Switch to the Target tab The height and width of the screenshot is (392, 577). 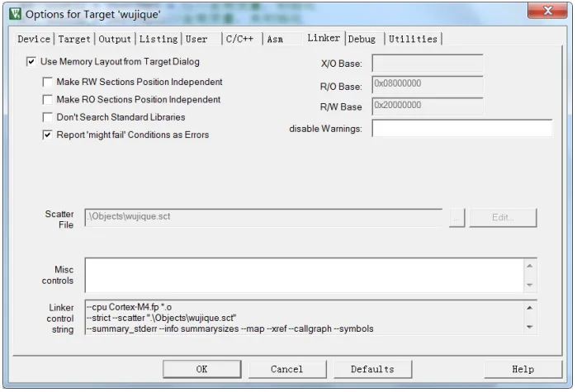coord(74,39)
